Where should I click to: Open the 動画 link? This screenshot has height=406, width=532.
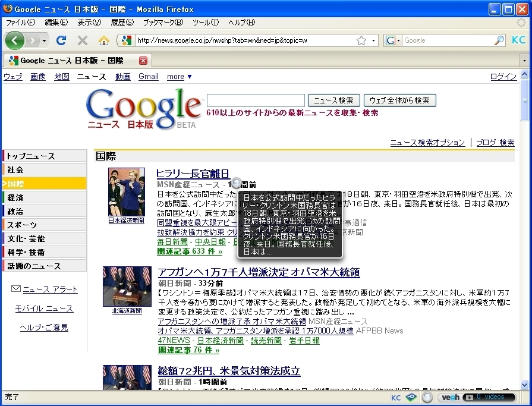123,77
